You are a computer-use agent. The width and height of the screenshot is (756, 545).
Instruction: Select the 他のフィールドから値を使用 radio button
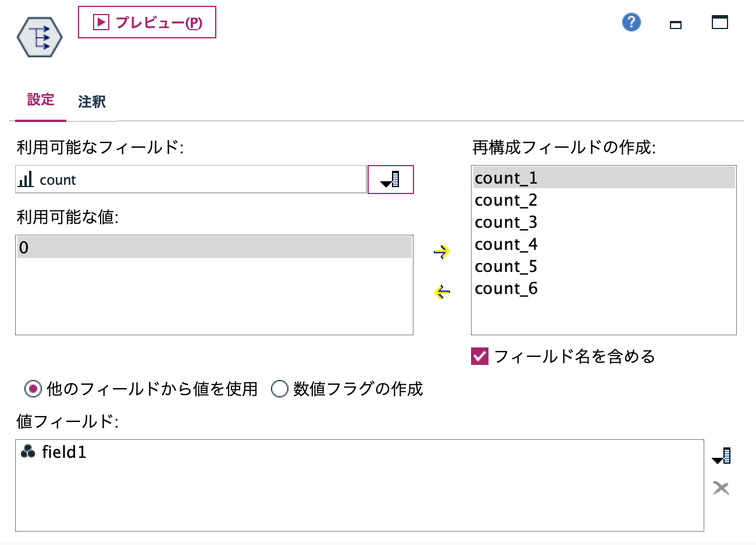(34, 389)
